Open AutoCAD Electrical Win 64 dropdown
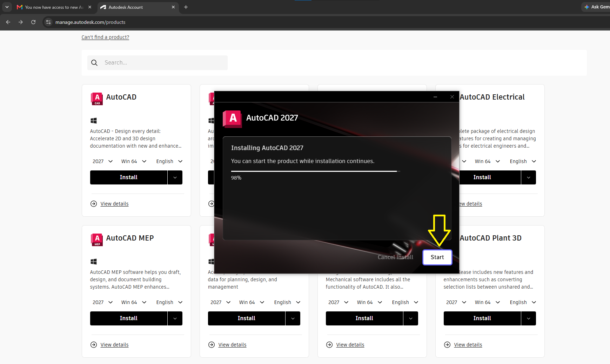Image resolution: width=610 pixels, height=364 pixels. (x=487, y=161)
